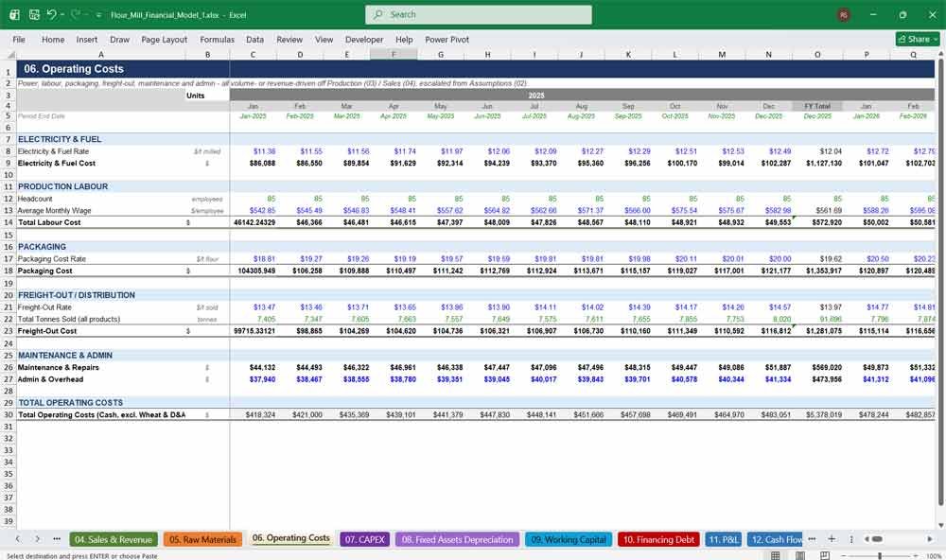Select the FY Total column heading
The width and height of the screenshot is (946, 560).
(817, 106)
